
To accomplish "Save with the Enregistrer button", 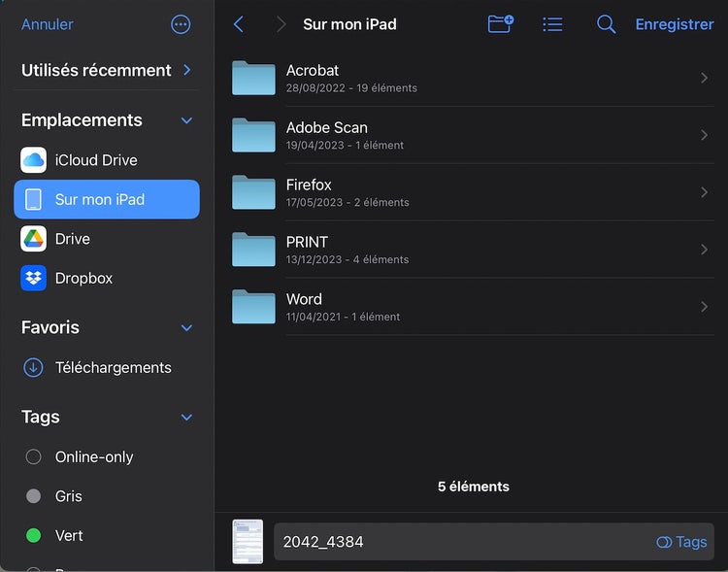I will 675,24.
